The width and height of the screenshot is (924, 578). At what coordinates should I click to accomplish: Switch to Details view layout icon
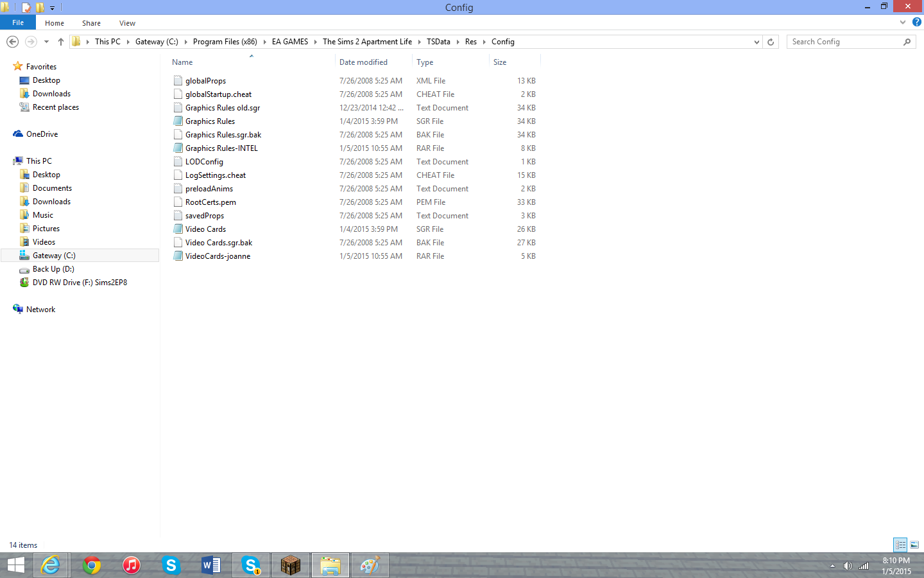coord(900,545)
